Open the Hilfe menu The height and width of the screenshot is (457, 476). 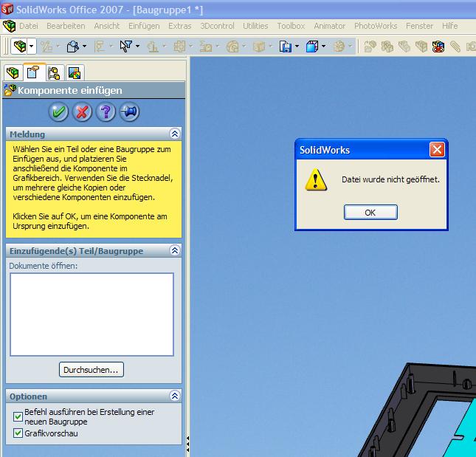click(450, 26)
